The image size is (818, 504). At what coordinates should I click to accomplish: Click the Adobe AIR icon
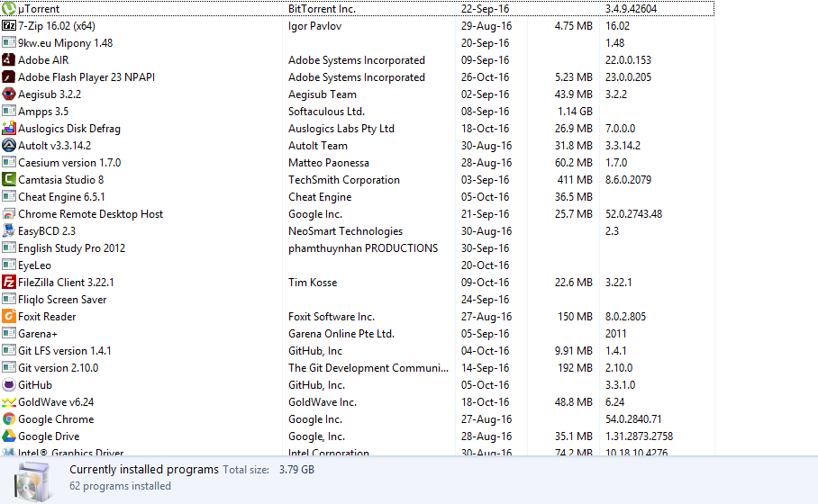point(9,60)
